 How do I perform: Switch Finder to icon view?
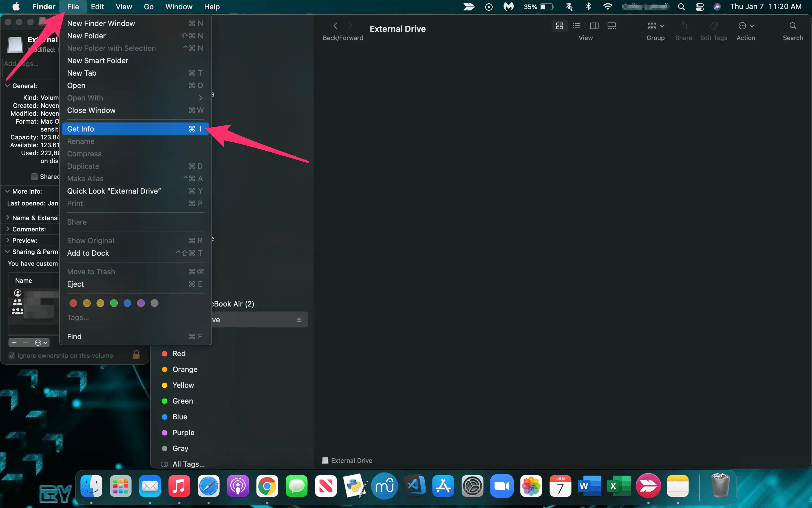tap(559, 26)
